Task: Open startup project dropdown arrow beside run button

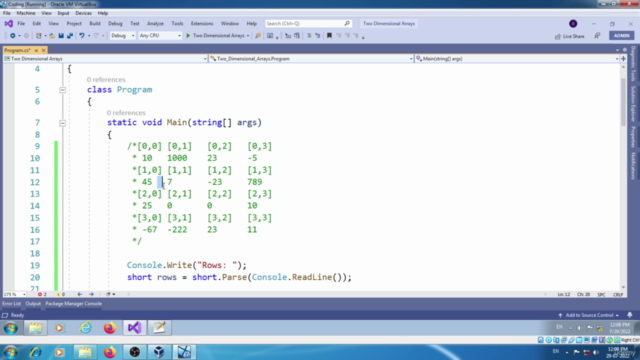Action: pos(248,36)
